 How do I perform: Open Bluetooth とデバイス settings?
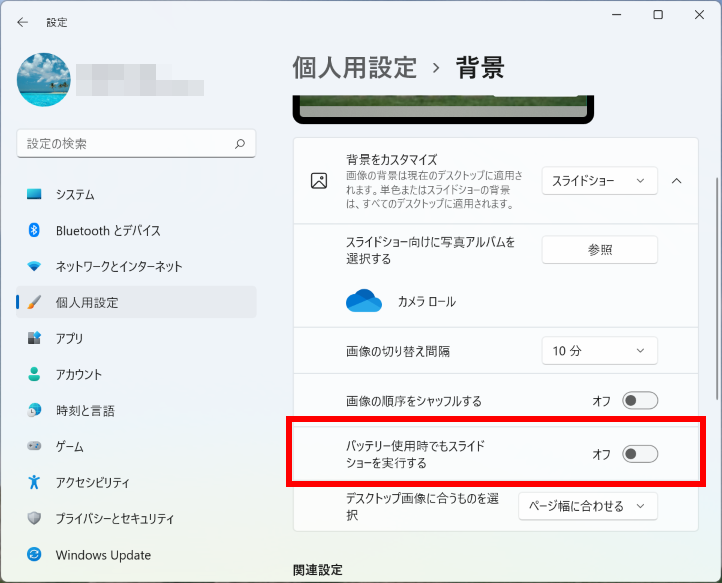(136, 230)
